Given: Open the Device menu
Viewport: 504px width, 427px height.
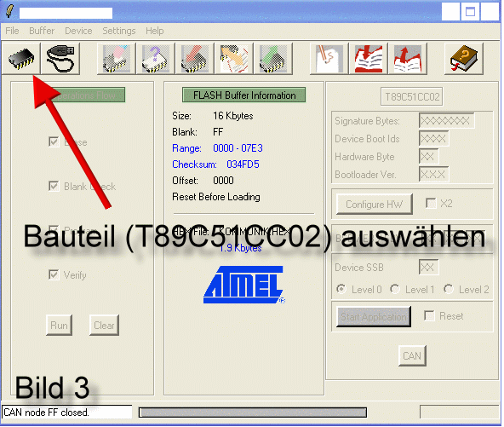Looking at the screenshot, I should [x=78, y=31].
